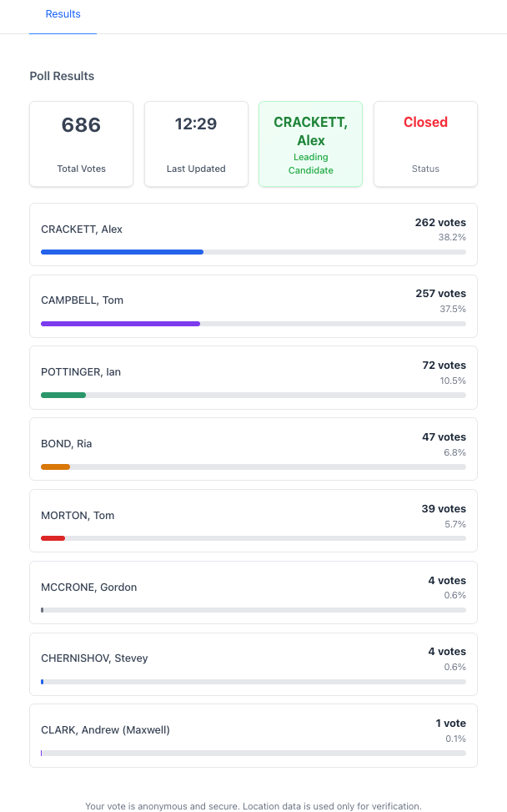Click the red MORTON progress bar
Screen dimensions: 507x812
click(53, 538)
